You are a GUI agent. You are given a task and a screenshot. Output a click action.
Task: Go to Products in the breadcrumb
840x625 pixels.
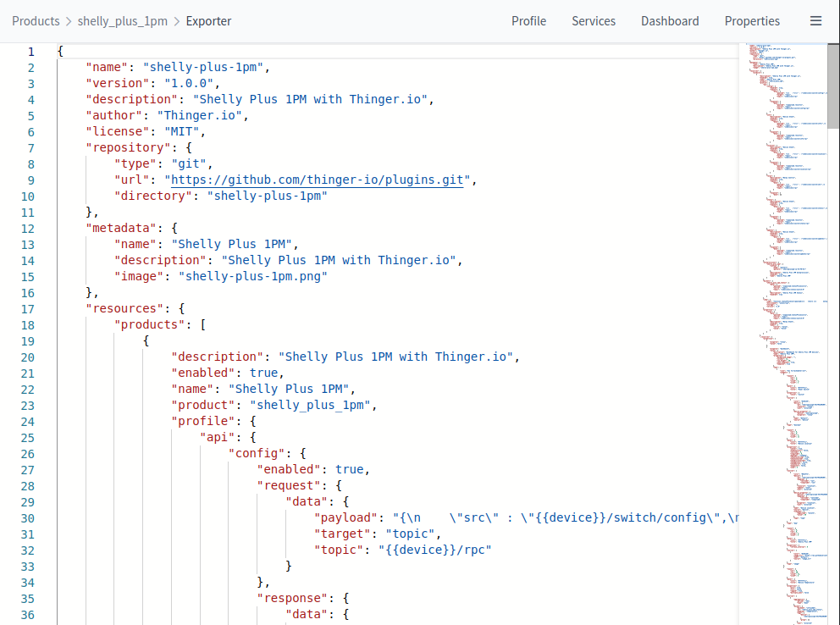[36, 21]
